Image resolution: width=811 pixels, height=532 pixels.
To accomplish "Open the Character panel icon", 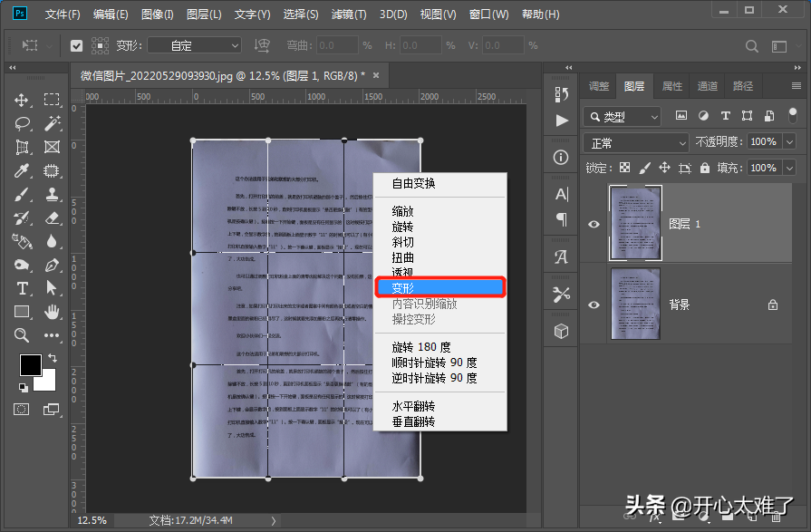I will [x=562, y=194].
